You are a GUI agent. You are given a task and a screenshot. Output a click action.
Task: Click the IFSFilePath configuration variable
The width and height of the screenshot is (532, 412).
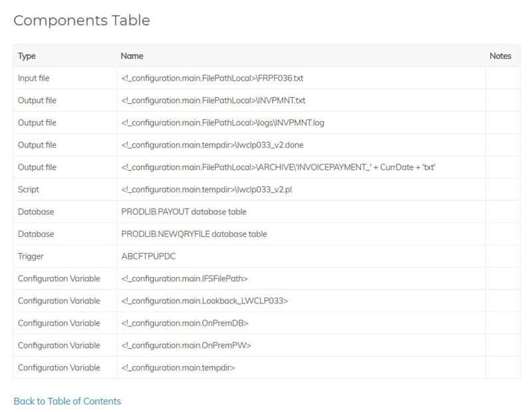tap(184, 278)
